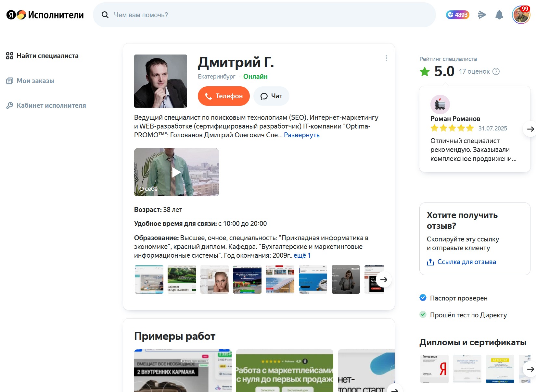This screenshot has width=536, height=392.
Task: Expand the description with Развернуть
Action: tap(302, 135)
